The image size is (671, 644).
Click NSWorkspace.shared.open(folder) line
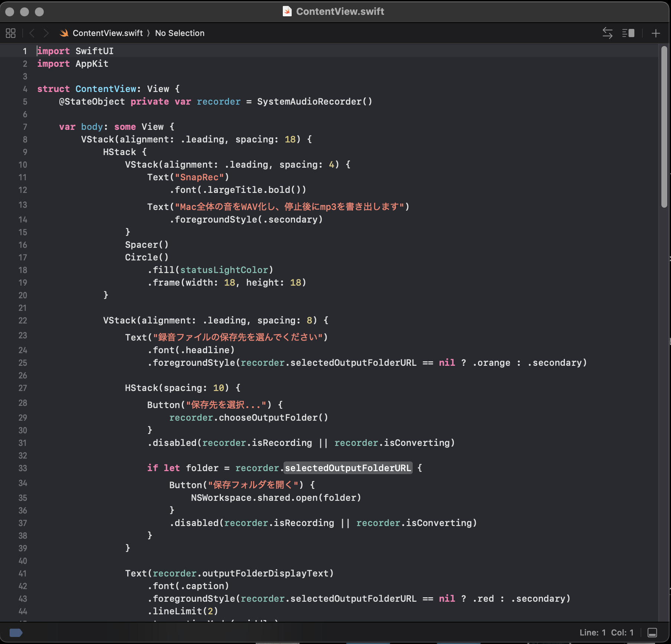tap(276, 498)
